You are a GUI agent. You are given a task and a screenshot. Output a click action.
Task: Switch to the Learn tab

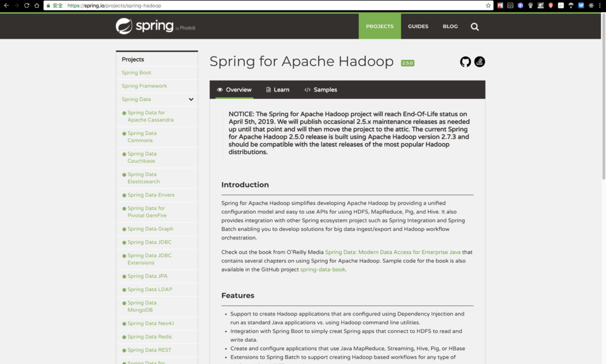click(278, 90)
